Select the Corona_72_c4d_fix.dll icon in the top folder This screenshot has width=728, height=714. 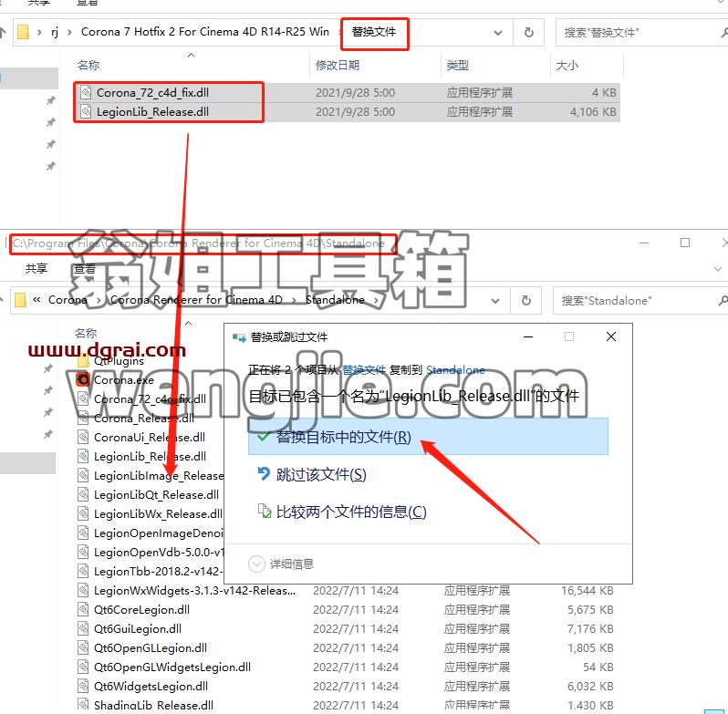click(x=86, y=92)
